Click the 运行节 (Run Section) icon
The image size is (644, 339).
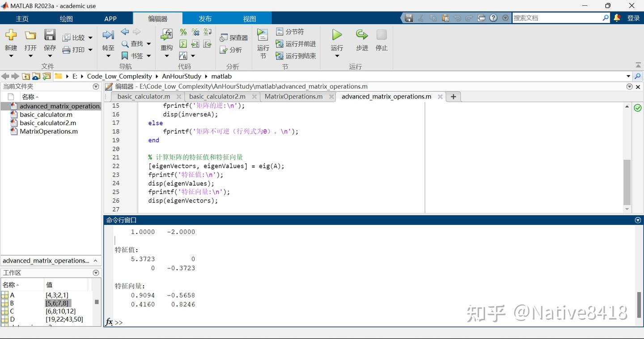click(263, 35)
